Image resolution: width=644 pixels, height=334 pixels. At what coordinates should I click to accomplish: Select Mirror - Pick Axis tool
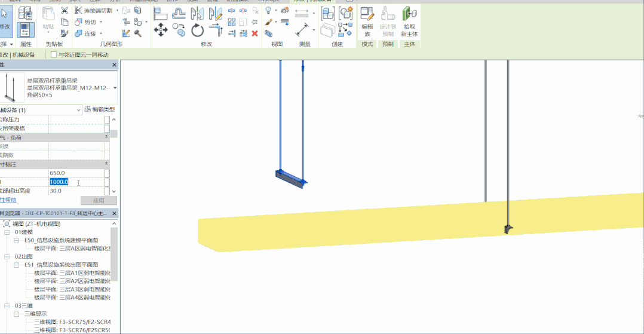click(x=197, y=14)
